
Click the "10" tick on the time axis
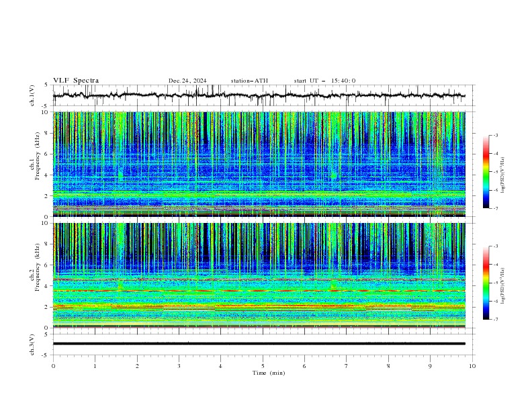point(472,366)
